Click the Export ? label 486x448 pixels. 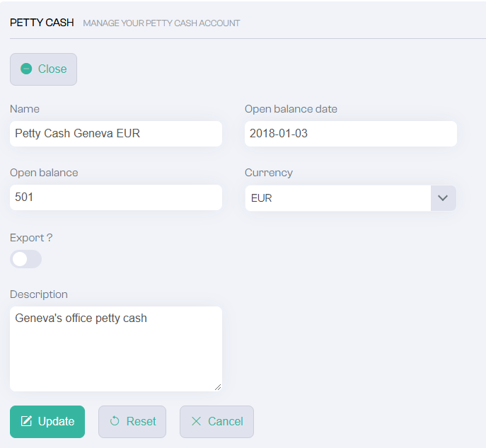coord(31,238)
